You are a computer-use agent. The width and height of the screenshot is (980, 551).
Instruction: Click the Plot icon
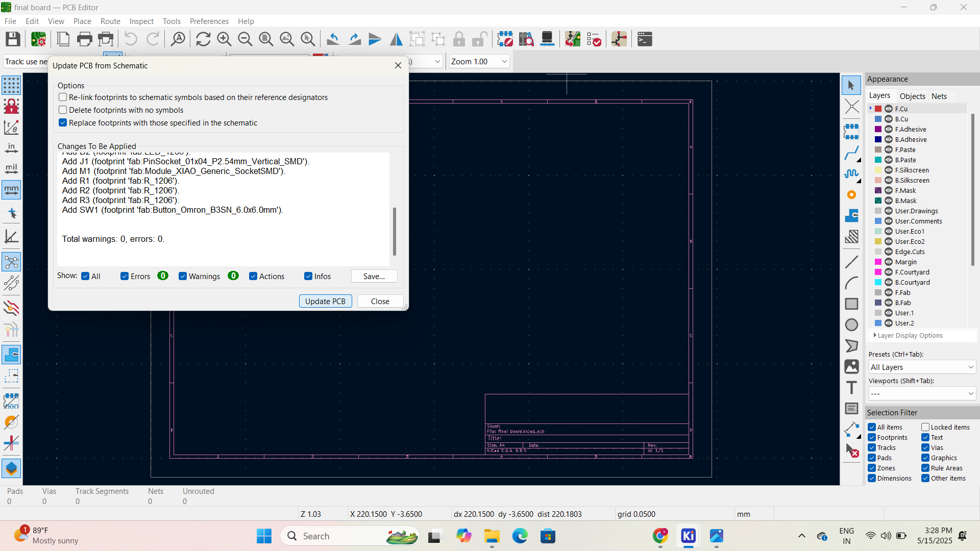point(106,39)
